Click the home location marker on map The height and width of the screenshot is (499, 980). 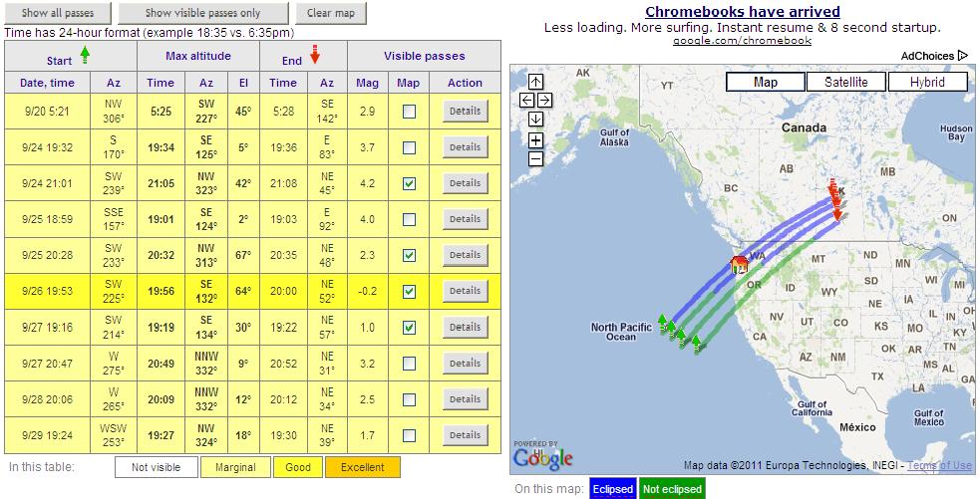click(x=739, y=264)
